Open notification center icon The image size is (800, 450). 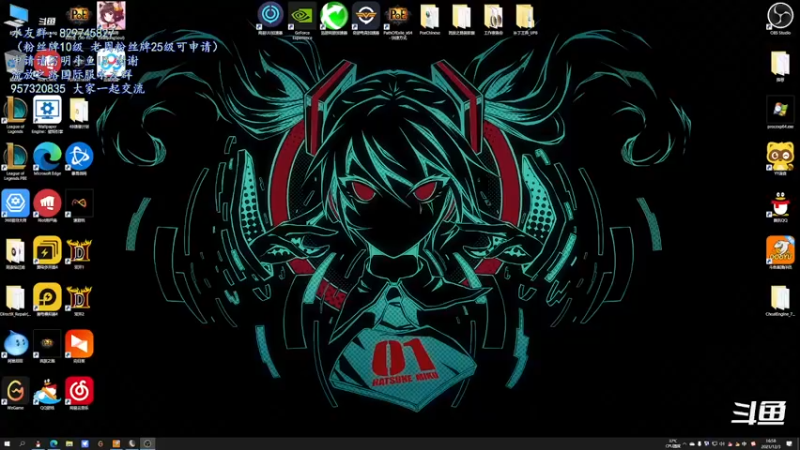(789, 444)
